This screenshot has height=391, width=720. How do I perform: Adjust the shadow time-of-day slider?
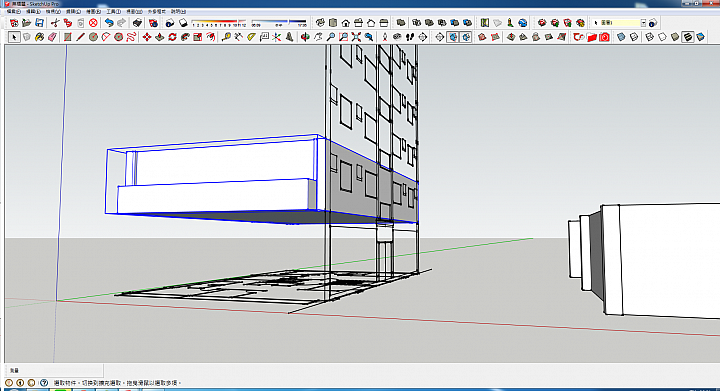(x=279, y=22)
